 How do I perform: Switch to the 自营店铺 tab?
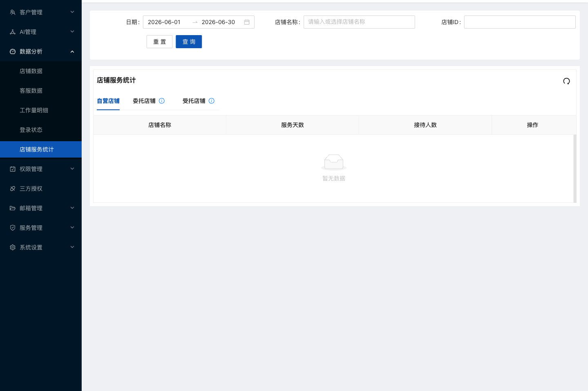108,101
